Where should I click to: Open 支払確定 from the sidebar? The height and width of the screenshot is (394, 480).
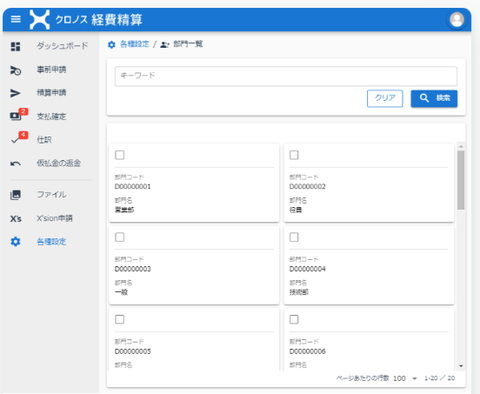[x=51, y=116]
